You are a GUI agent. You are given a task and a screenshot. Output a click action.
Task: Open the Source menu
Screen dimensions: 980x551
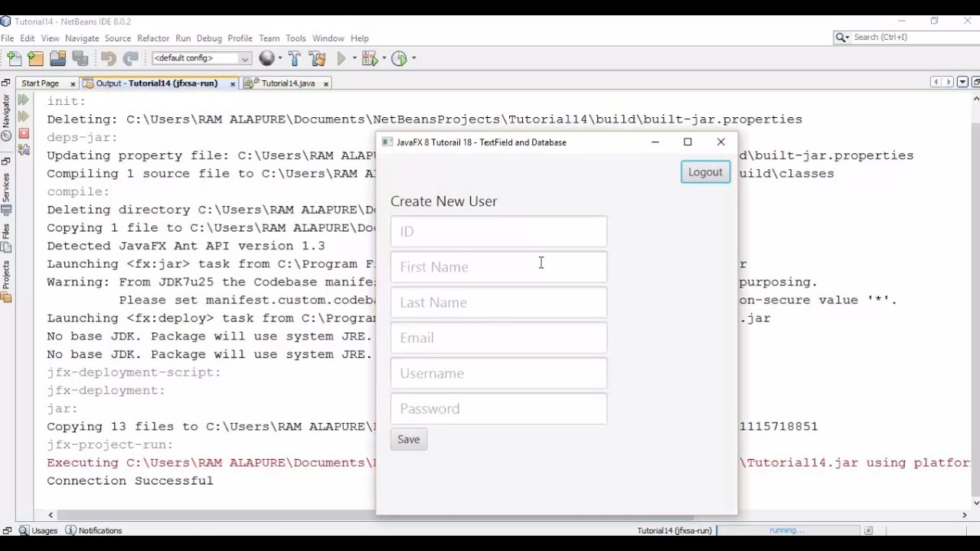point(118,38)
